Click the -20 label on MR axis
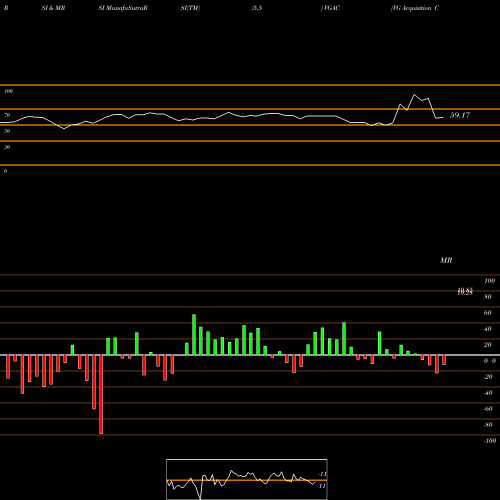Image resolution: width=500 pixels, height=500 pixels. (488, 377)
